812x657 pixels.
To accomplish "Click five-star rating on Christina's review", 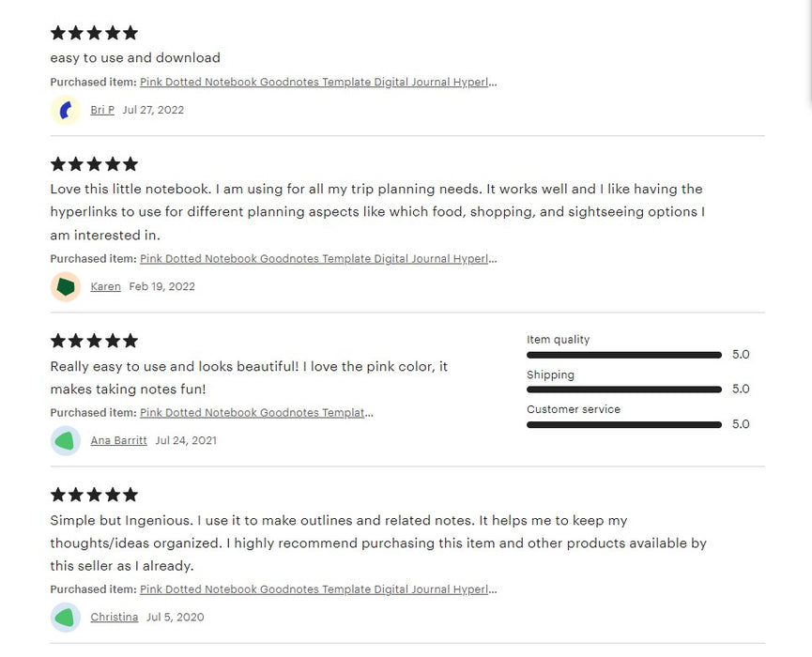I will [94, 495].
